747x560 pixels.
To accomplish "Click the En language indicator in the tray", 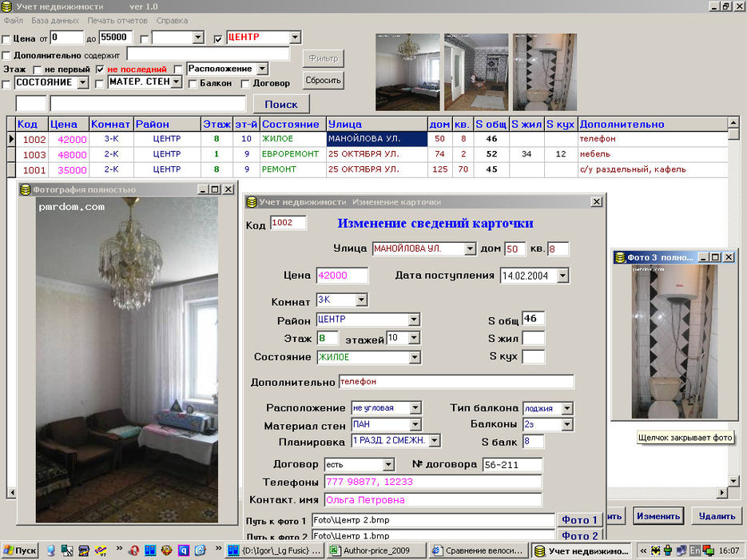I will pos(695,550).
